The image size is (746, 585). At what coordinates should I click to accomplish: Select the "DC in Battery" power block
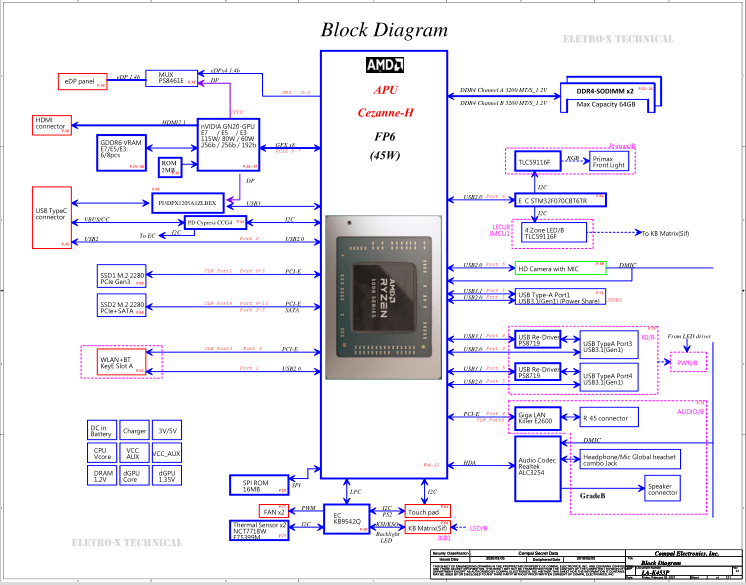pyautogui.click(x=102, y=430)
